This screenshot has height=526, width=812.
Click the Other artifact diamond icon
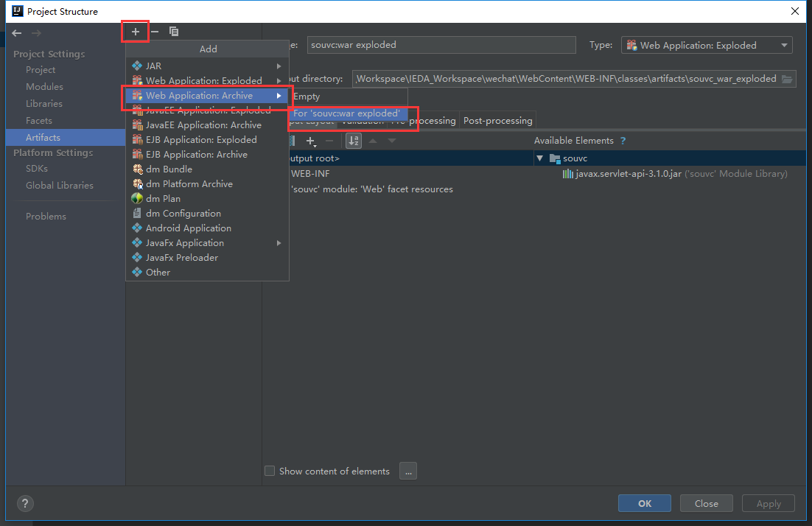point(137,272)
